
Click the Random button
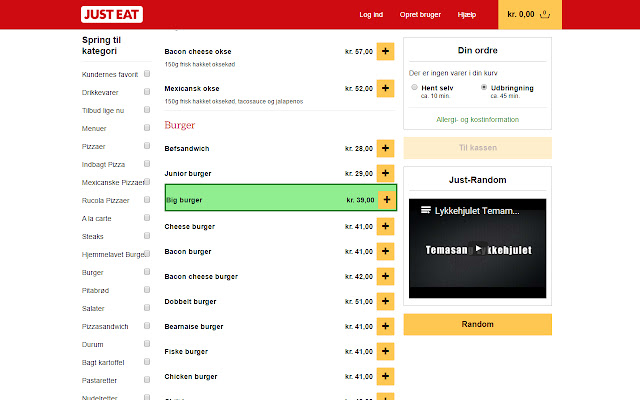point(478,324)
